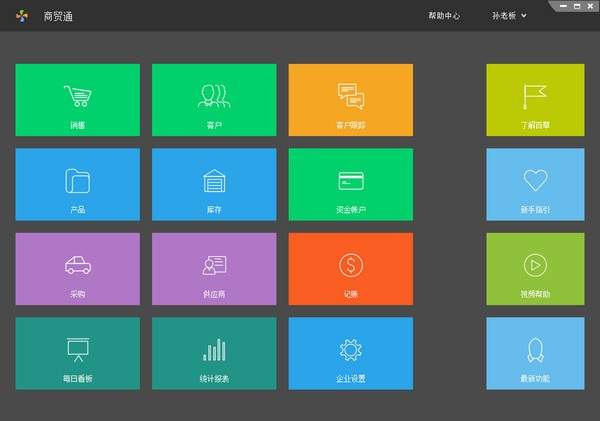Open the orange-red dollar coin tile
The image size is (600, 421).
[351, 269]
